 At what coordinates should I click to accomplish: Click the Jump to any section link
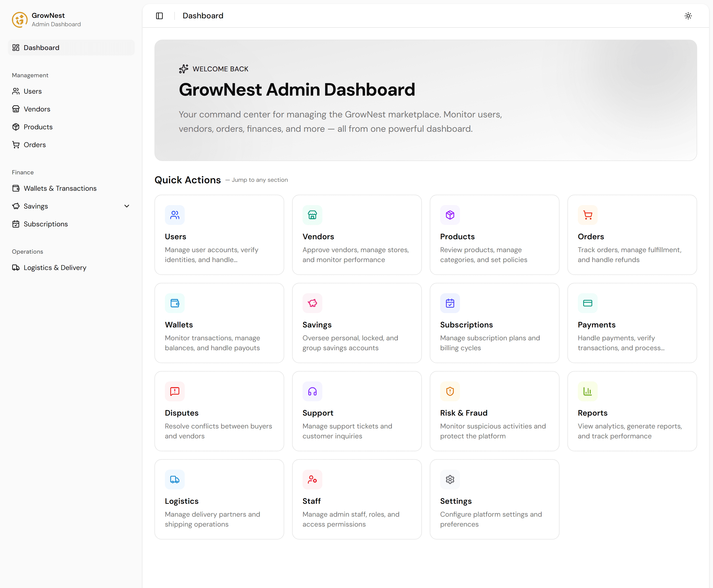[x=259, y=180]
